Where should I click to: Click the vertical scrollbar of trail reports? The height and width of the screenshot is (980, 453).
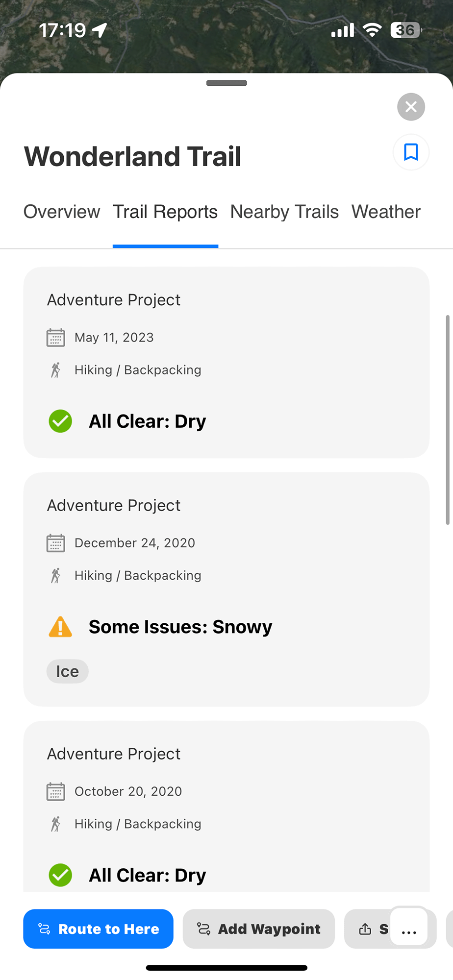(x=447, y=419)
